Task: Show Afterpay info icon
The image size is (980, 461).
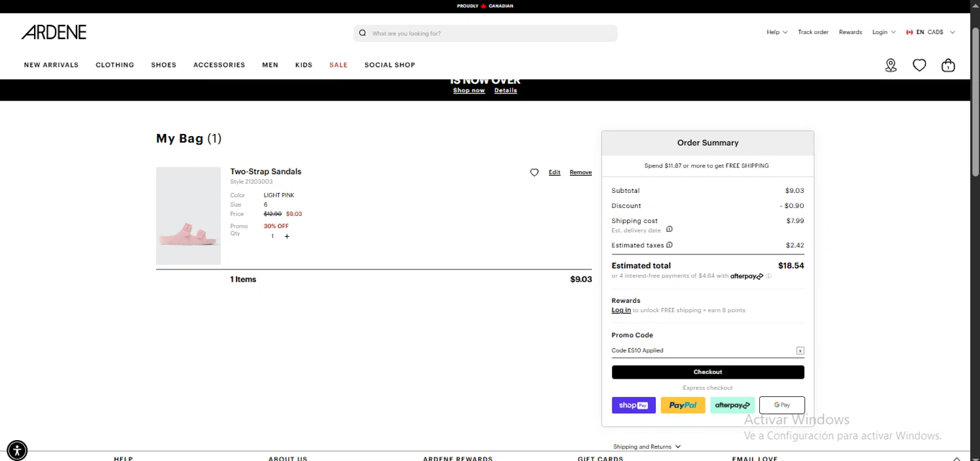Action: click(768, 276)
